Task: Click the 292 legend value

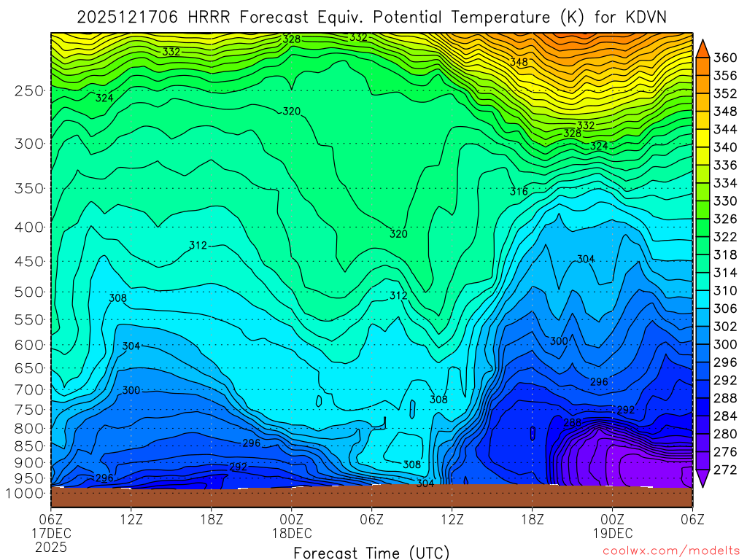Action: pos(725,381)
